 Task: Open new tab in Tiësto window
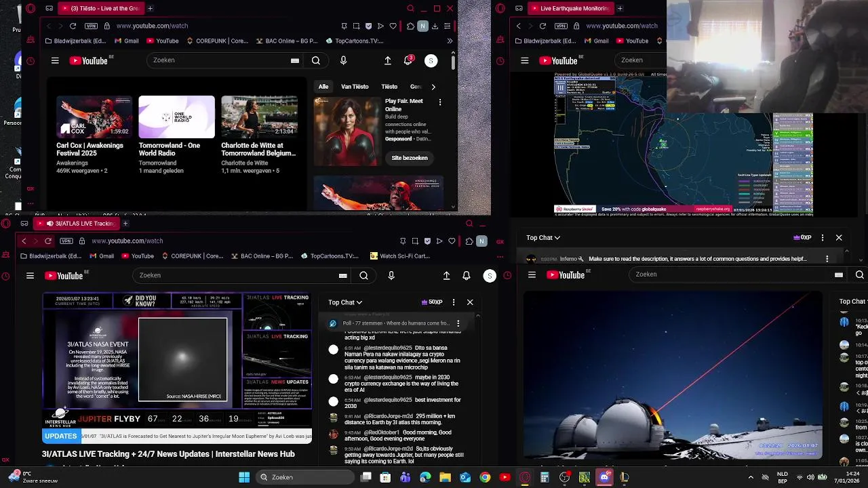coord(150,8)
